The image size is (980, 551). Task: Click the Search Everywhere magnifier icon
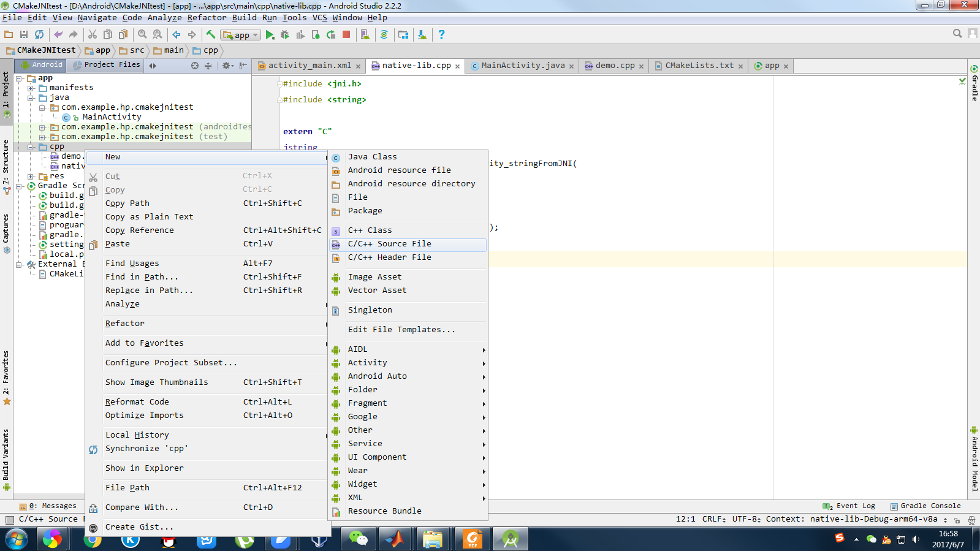[x=957, y=34]
